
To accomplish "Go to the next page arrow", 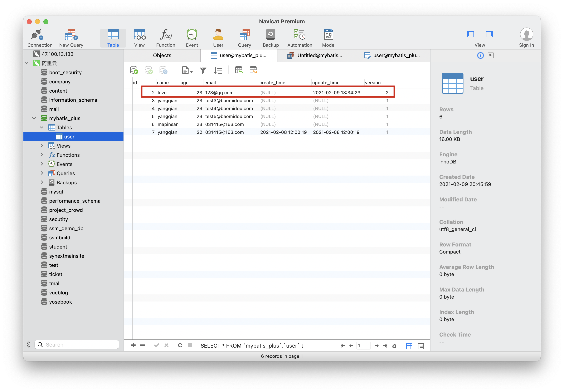I will pos(376,346).
